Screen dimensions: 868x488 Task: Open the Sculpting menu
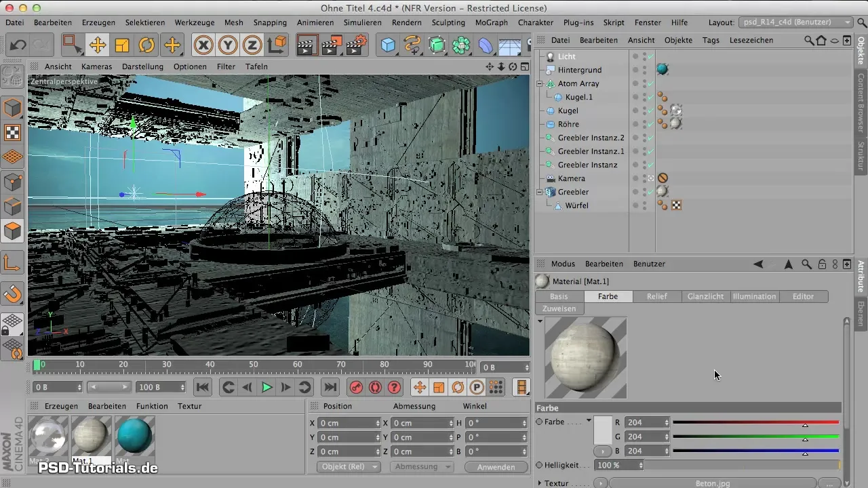click(x=448, y=22)
